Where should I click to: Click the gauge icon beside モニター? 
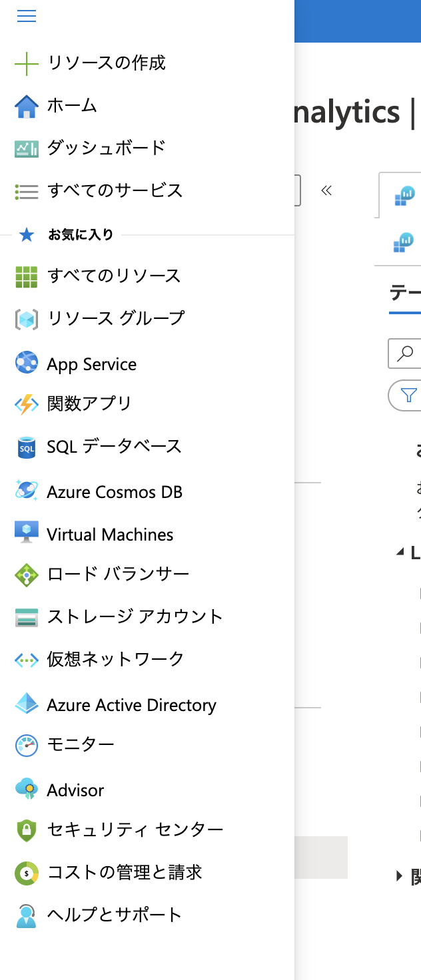[x=27, y=746]
